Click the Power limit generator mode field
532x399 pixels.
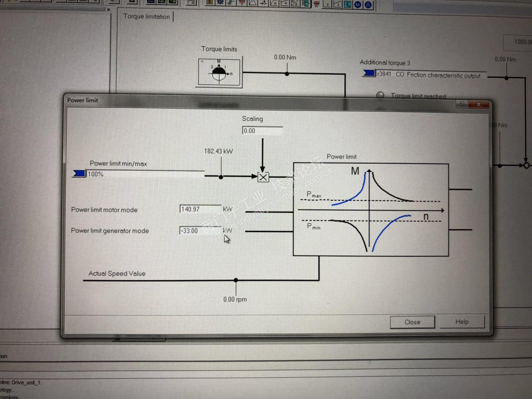(x=200, y=231)
